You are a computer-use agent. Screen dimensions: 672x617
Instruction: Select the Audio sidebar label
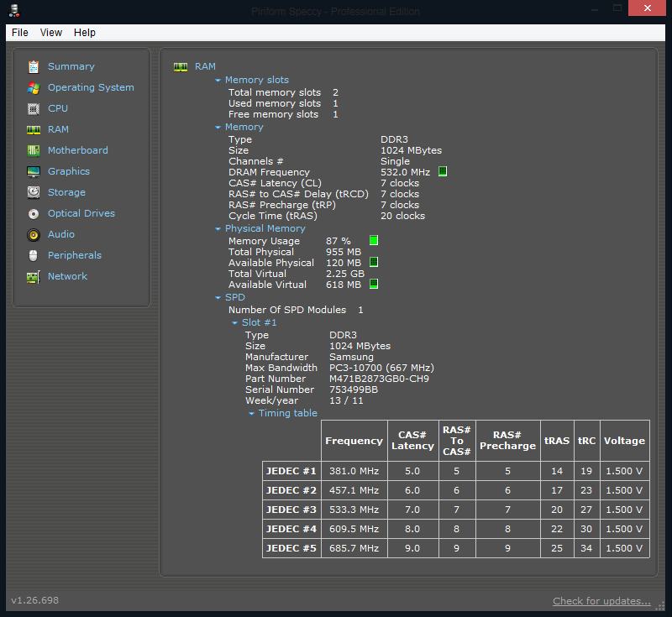point(61,235)
